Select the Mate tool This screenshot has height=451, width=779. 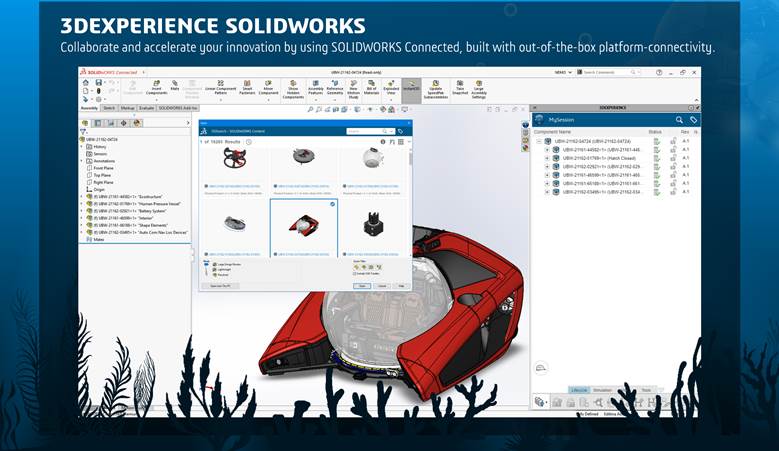[x=175, y=87]
